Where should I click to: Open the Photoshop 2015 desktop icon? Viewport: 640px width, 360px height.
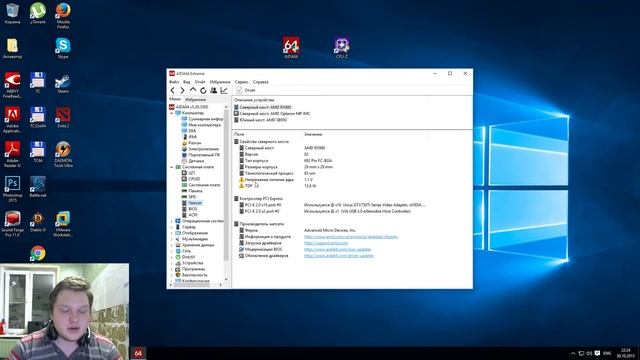(x=12, y=189)
